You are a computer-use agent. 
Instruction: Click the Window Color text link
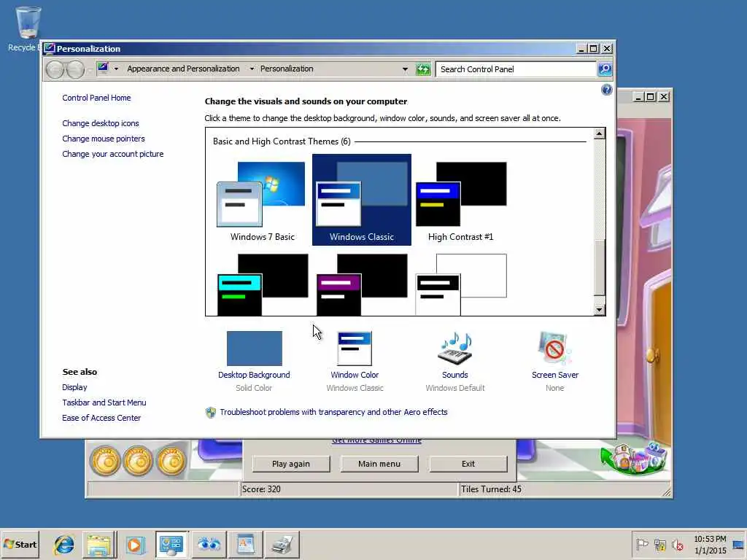tap(355, 375)
